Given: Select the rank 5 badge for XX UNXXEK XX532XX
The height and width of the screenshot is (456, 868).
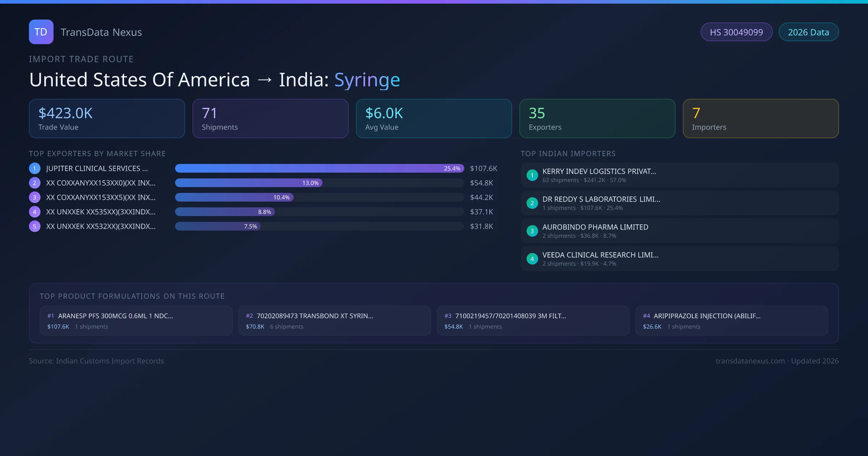Looking at the screenshot, I should [34, 226].
